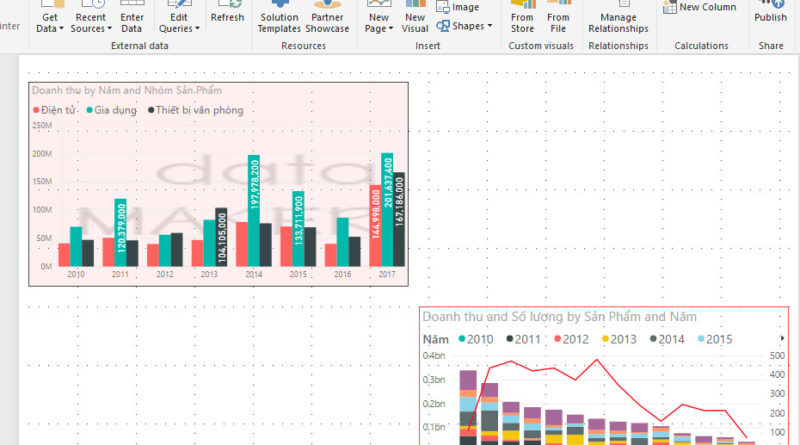800x445 pixels.
Task: Publish the report
Action: pos(770,16)
